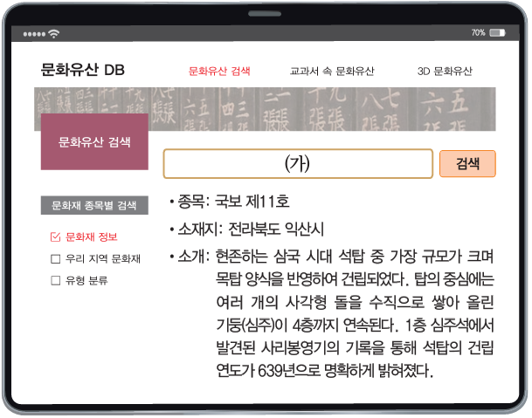Click the 문화재 종목별 검색 header

click(x=94, y=206)
